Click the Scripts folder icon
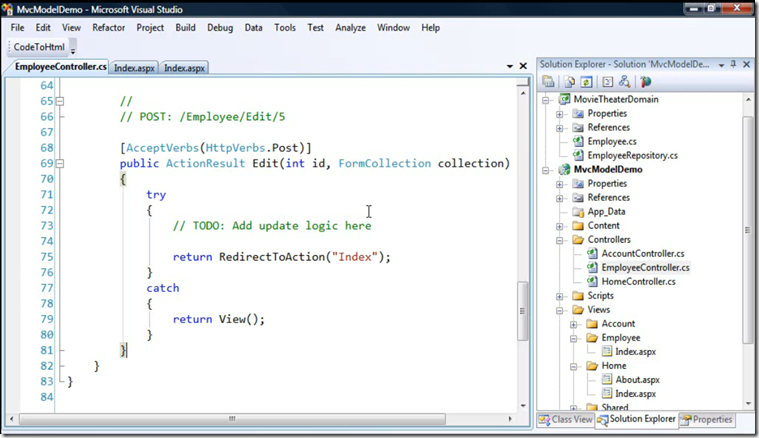This screenshot has height=438, width=759. coord(578,296)
